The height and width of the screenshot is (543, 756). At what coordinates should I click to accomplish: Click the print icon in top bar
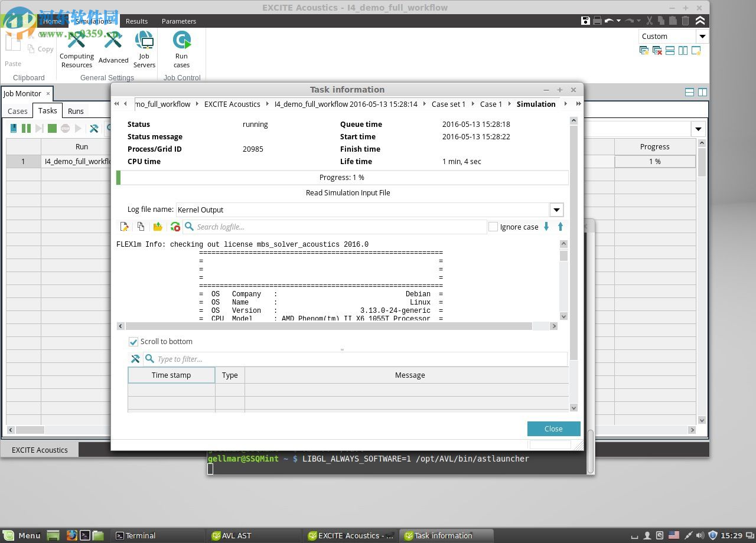597,21
